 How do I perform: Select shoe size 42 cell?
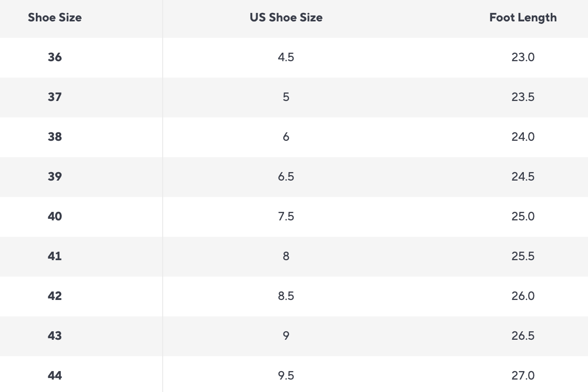[x=55, y=296]
